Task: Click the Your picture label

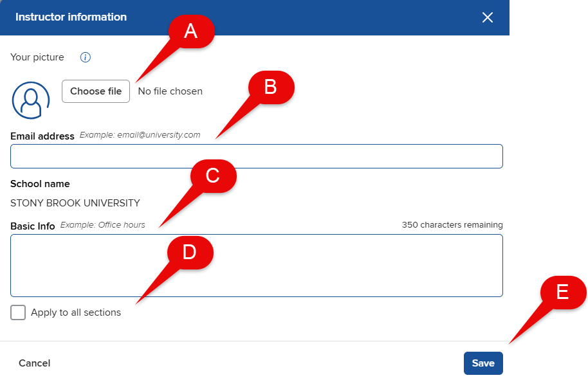Action: click(37, 57)
